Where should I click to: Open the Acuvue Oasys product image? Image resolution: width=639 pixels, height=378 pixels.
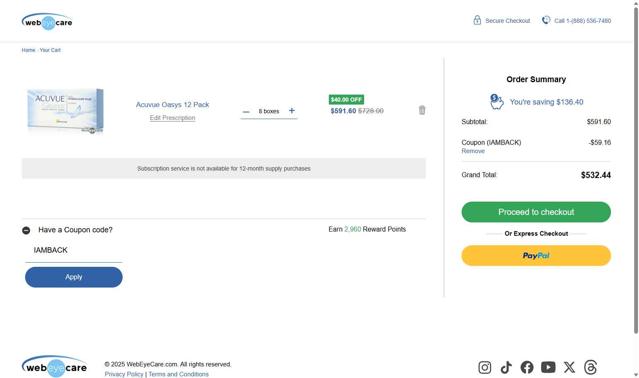(x=65, y=111)
